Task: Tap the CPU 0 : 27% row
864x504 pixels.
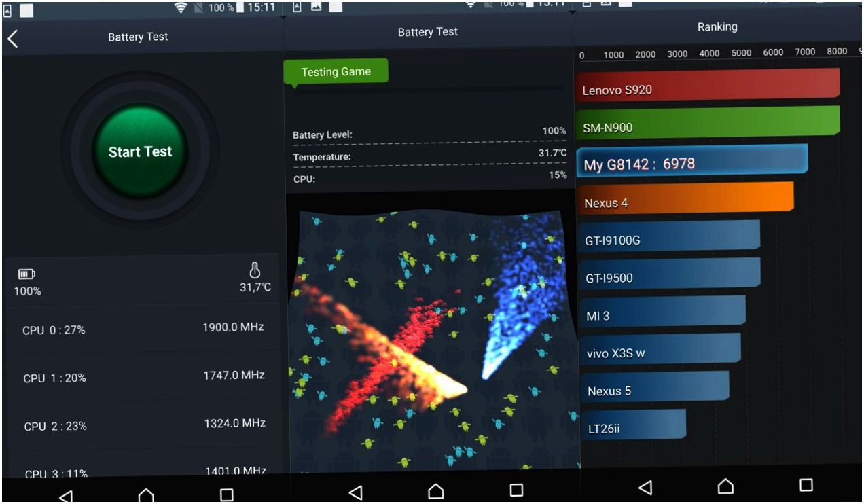Action: point(143,329)
